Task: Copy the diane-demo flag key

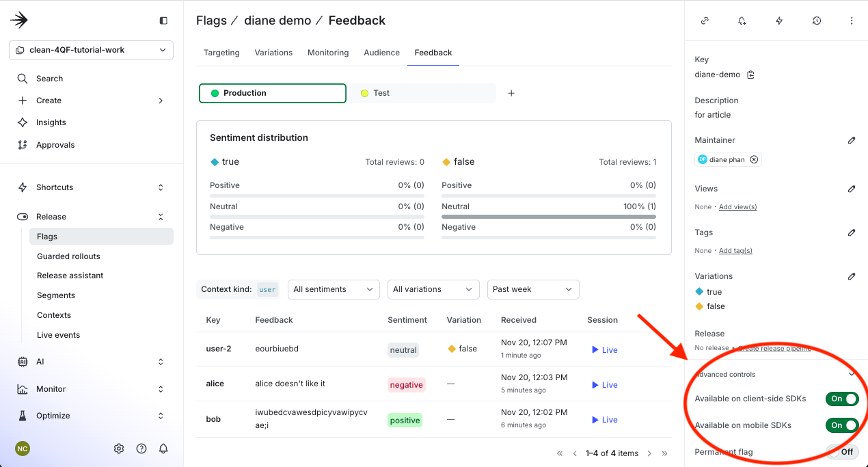Action: (750, 75)
